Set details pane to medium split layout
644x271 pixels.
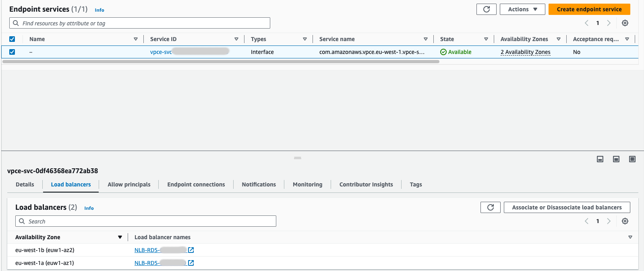(616, 159)
